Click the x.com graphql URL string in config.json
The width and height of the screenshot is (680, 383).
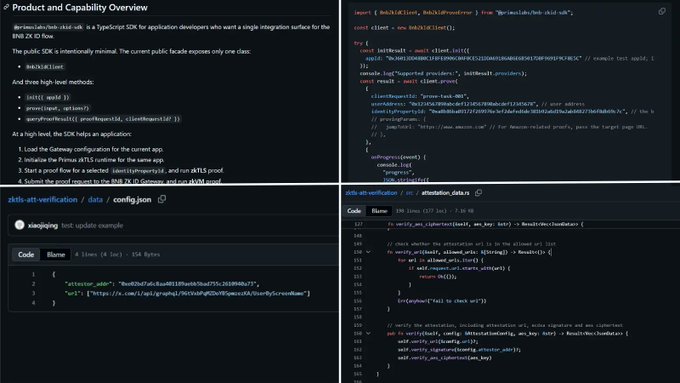pos(198,294)
